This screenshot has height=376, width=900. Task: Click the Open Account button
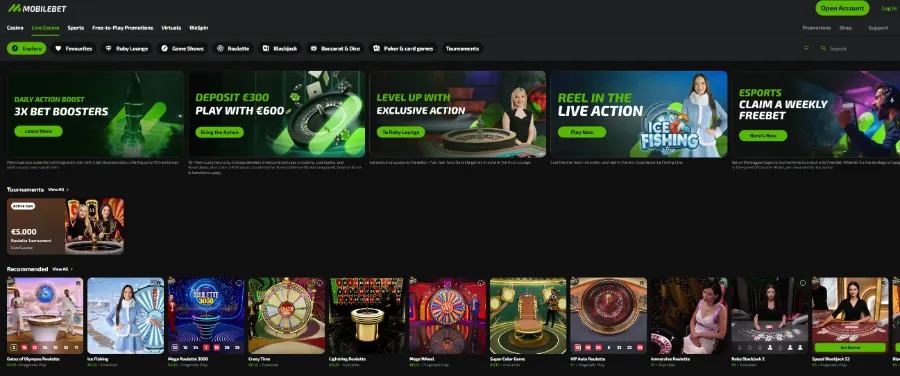click(842, 8)
